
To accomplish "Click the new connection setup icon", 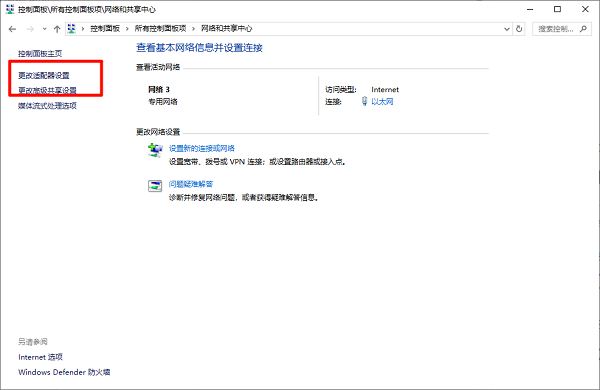I will [155, 150].
